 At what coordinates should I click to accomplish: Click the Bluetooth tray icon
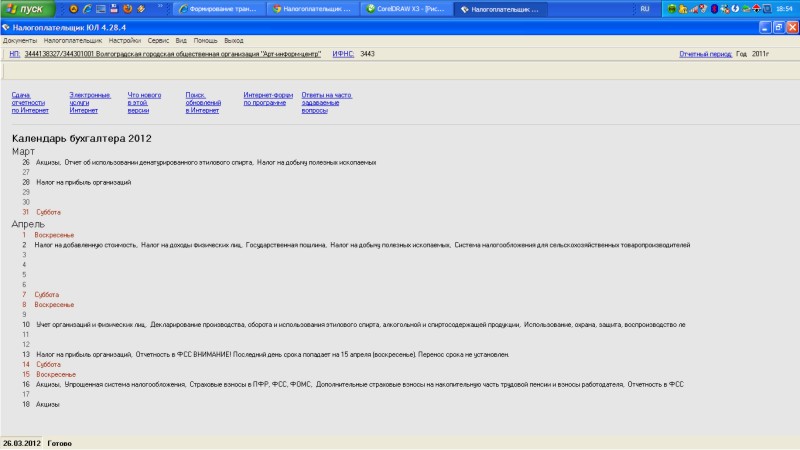pos(714,8)
